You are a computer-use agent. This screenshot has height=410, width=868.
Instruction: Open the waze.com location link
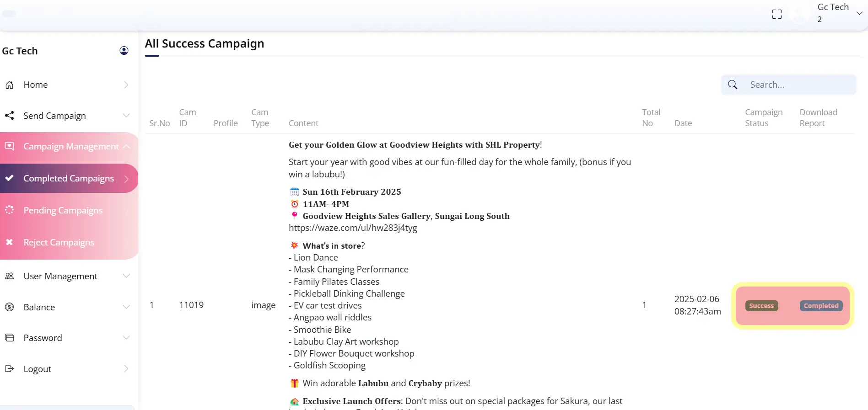[x=353, y=228]
